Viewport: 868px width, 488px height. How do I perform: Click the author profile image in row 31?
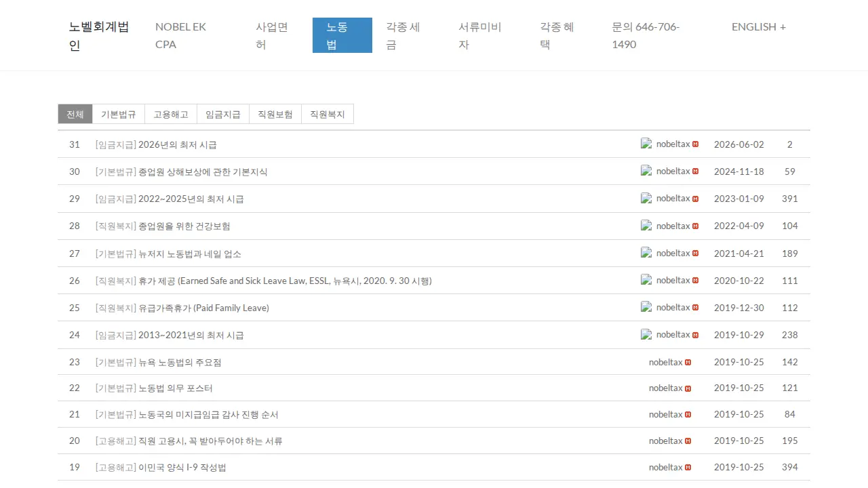tap(646, 144)
